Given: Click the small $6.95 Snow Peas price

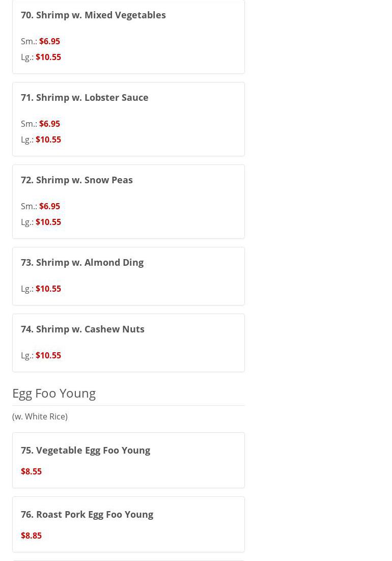Looking at the screenshot, I should [49, 206].
